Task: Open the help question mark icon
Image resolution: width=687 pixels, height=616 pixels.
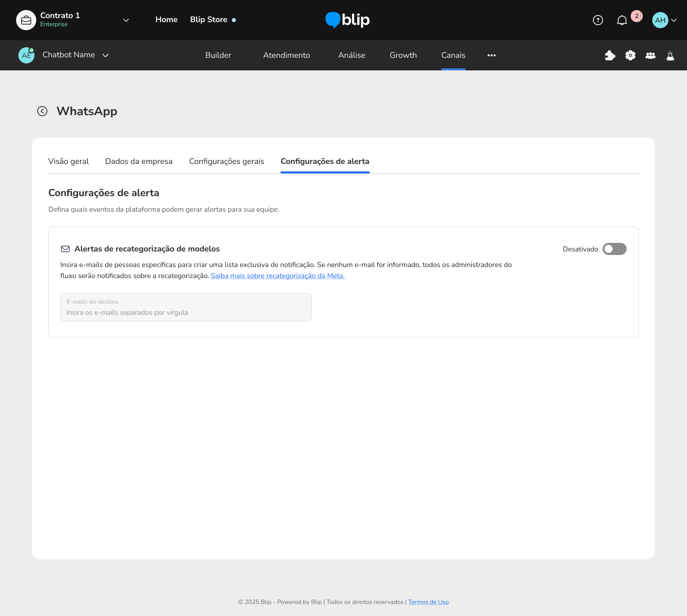Action: (x=597, y=20)
